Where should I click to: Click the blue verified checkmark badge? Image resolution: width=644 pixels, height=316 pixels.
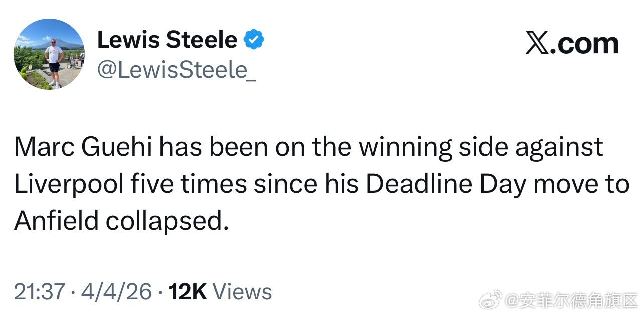click(254, 40)
